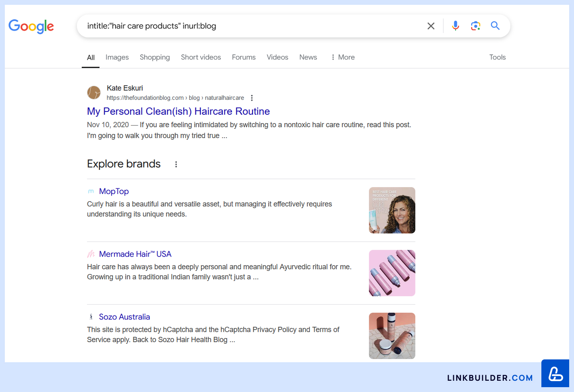Click the Explore brands heading
This screenshot has height=392, width=574.
(124, 164)
